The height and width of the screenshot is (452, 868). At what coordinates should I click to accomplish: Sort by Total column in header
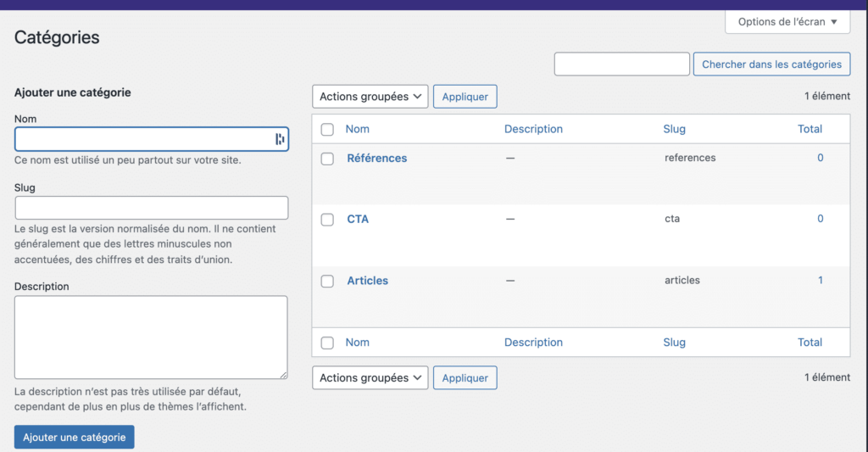tap(810, 129)
